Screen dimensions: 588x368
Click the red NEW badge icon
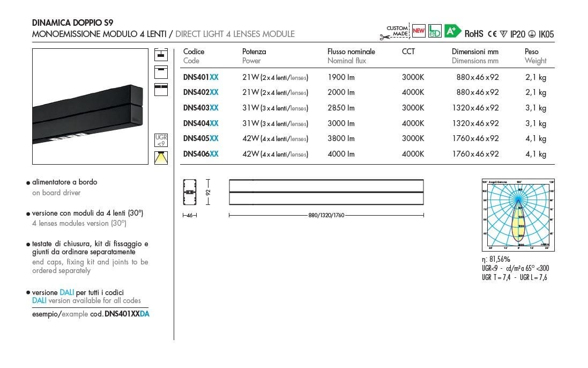(419, 31)
